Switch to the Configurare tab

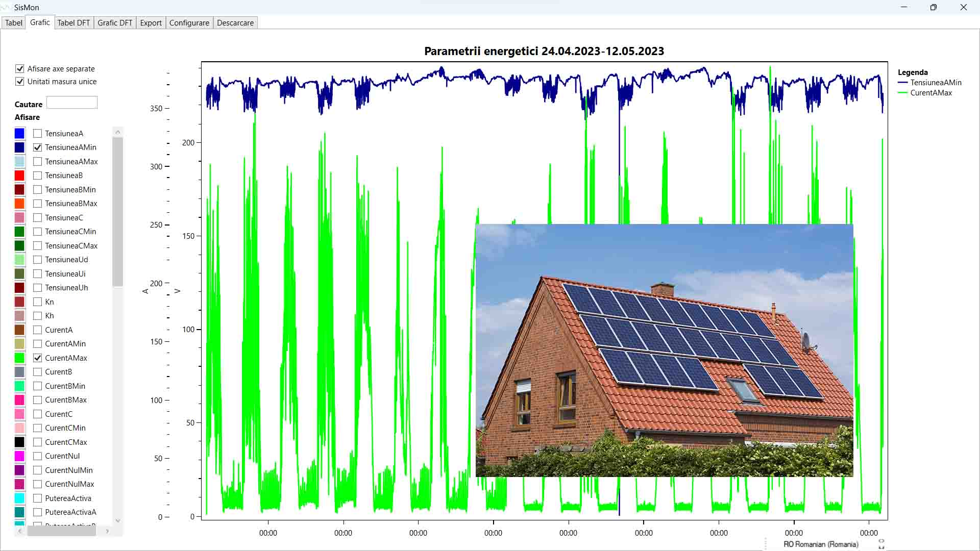[x=189, y=23]
